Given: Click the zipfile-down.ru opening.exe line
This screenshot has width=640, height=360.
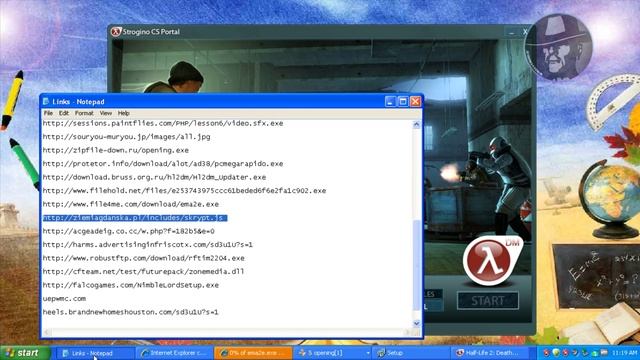Looking at the screenshot, I should pyautogui.click(x=116, y=150).
